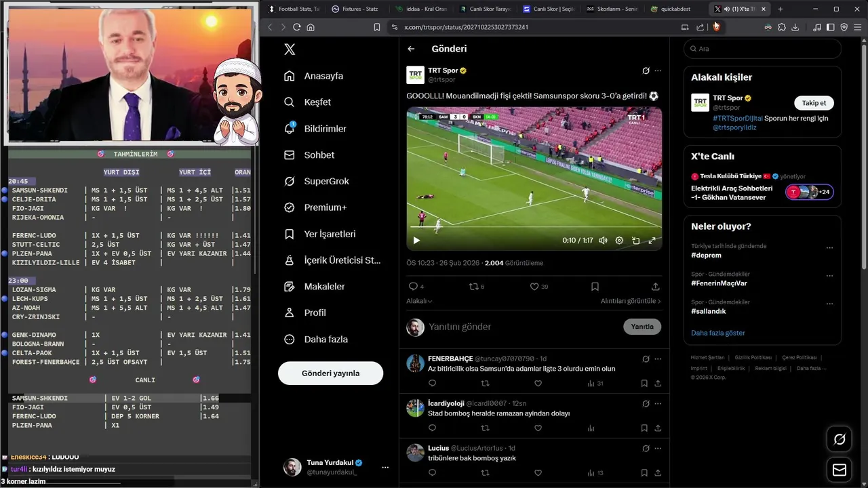Click the browser address bar URL
Screen dimensions: 868x488
tap(466, 27)
